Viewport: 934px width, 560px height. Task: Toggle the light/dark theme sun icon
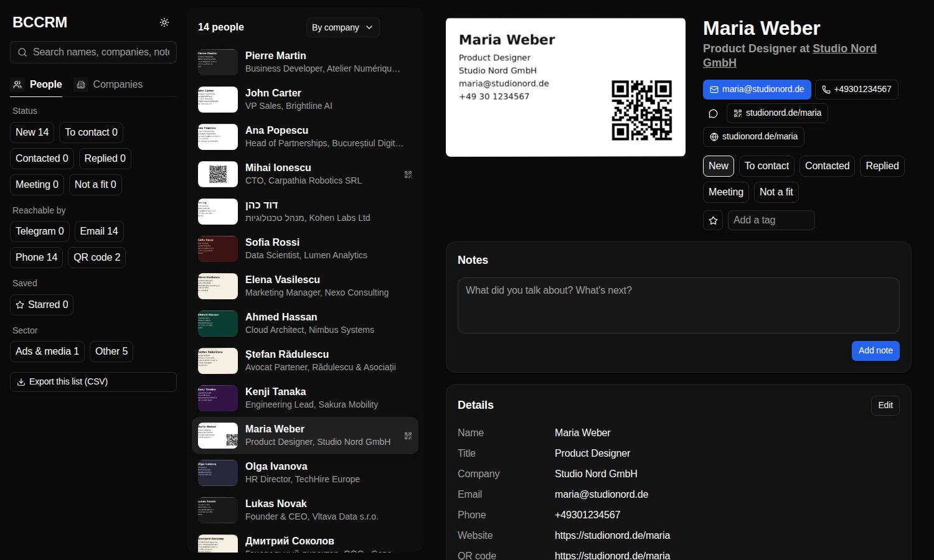(164, 22)
